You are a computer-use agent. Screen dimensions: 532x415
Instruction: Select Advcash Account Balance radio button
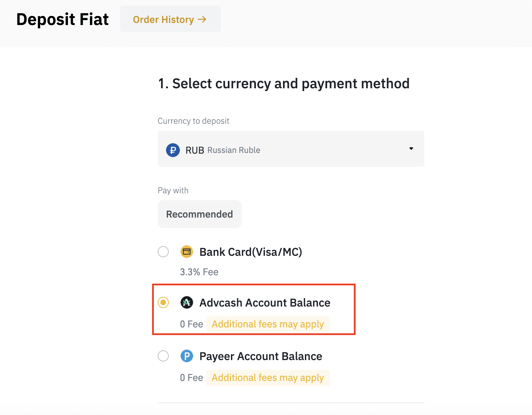pos(163,302)
